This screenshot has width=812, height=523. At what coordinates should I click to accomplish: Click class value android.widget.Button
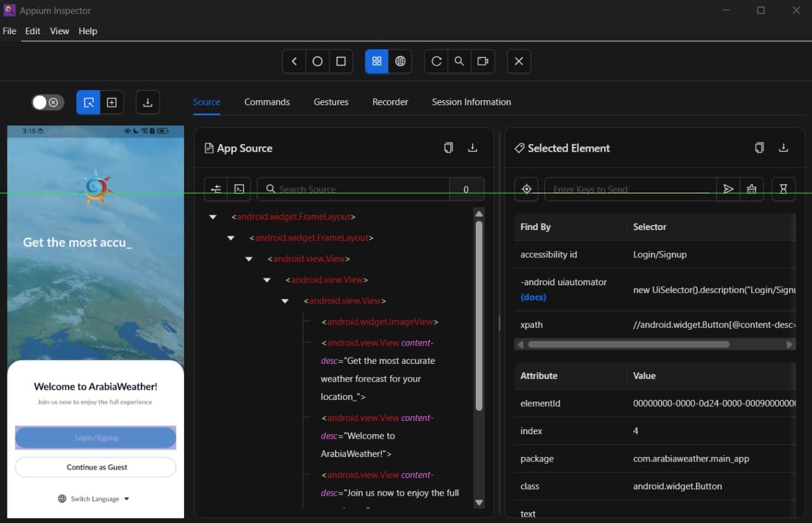pyautogui.click(x=678, y=486)
